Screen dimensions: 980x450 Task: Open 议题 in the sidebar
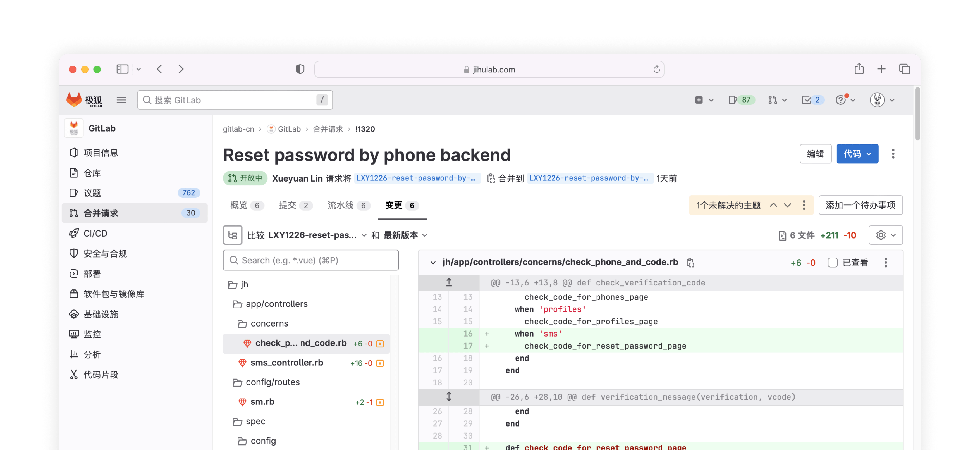tap(134, 193)
